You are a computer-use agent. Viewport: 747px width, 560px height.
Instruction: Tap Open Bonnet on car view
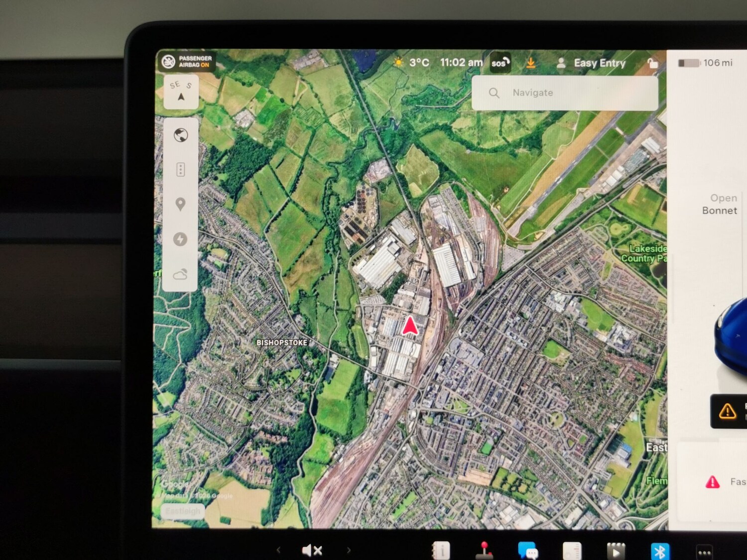(720, 205)
